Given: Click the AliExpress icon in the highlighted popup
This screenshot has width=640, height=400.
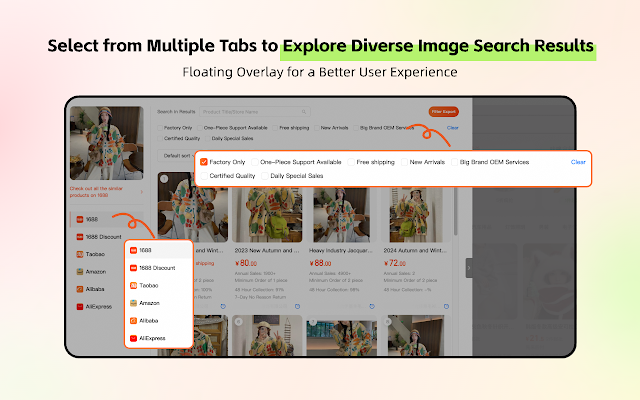Looking at the screenshot, I should point(133,338).
